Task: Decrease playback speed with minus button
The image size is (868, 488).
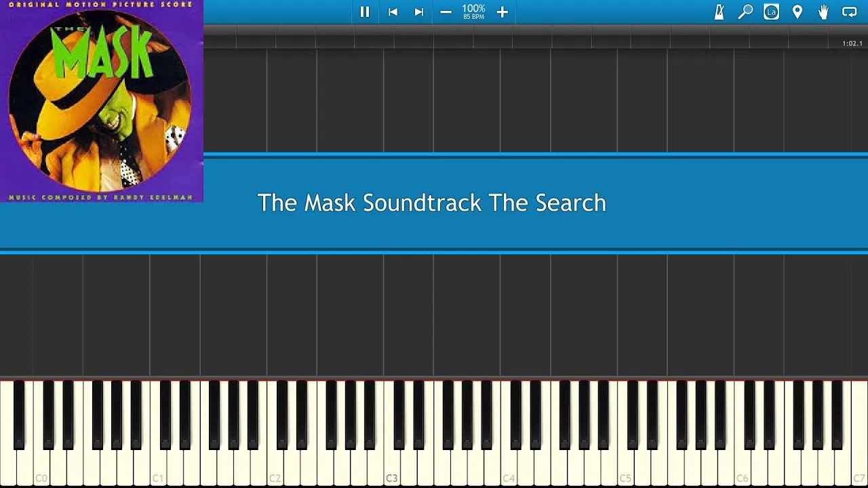Action: point(446,12)
